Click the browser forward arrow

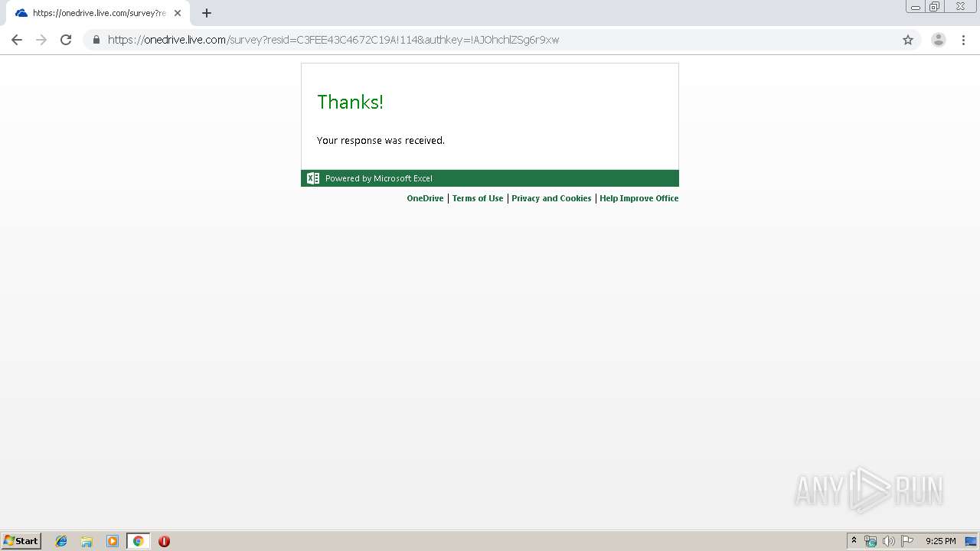click(41, 40)
